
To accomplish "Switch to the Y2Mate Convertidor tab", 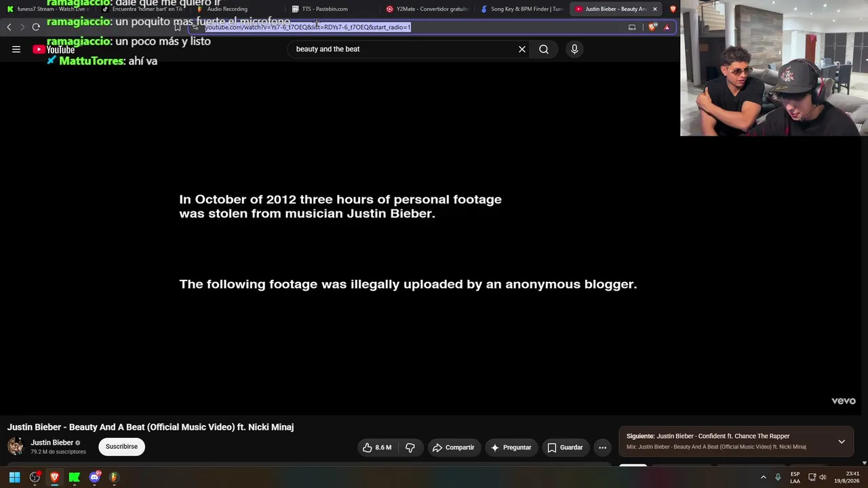I will click(x=427, y=9).
